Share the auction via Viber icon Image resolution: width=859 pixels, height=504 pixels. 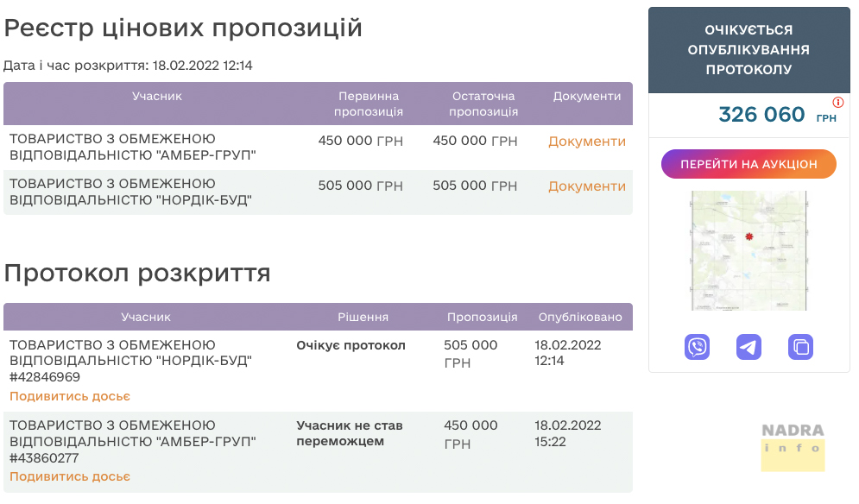tap(698, 347)
